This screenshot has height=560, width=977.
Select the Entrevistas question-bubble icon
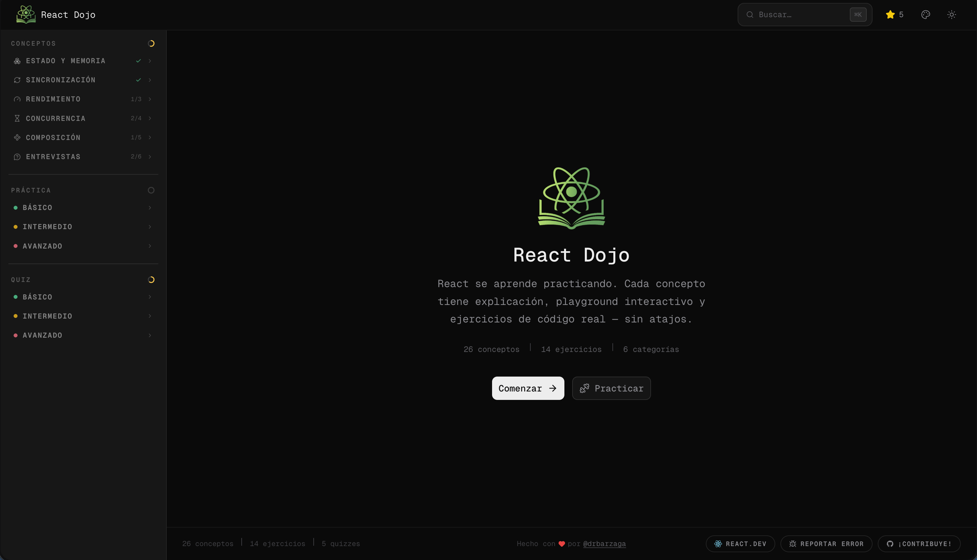coord(17,157)
